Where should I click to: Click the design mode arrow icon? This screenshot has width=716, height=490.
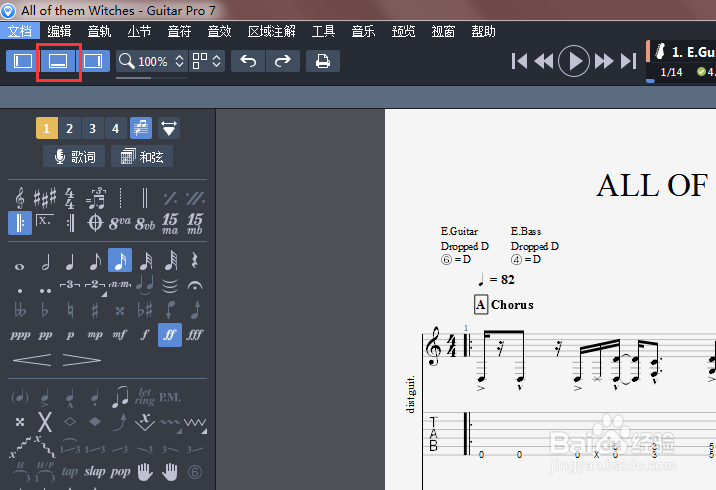coord(168,128)
